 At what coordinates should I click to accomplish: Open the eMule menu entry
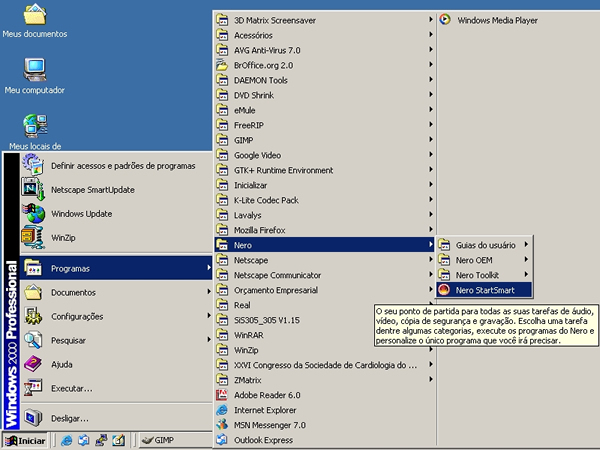(324, 110)
